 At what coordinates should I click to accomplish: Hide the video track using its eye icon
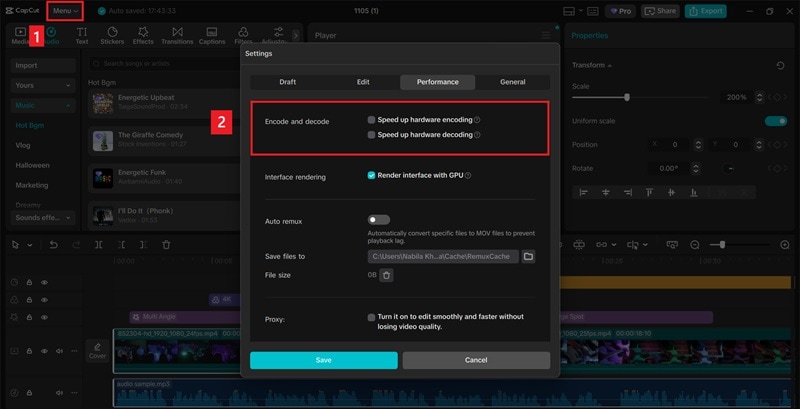[44, 351]
